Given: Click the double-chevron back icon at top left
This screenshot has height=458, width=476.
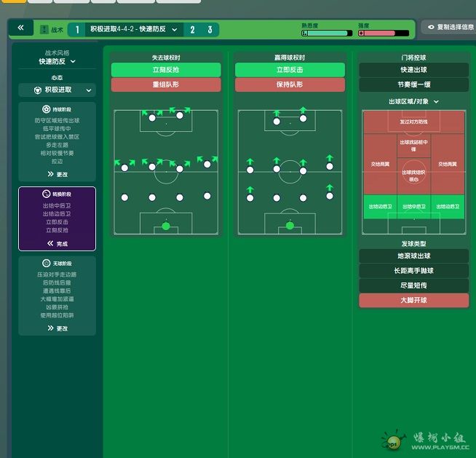Looking at the screenshot, I should tap(20, 28).
